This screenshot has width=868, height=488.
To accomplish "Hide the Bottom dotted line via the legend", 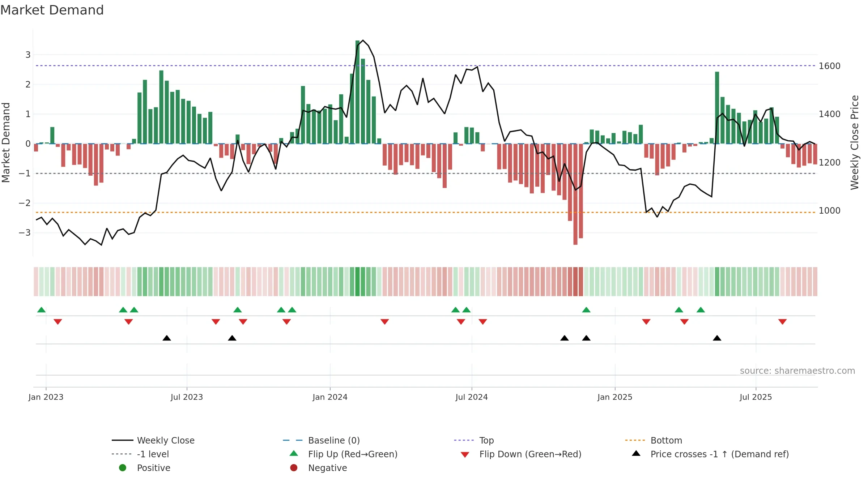I will click(654, 440).
